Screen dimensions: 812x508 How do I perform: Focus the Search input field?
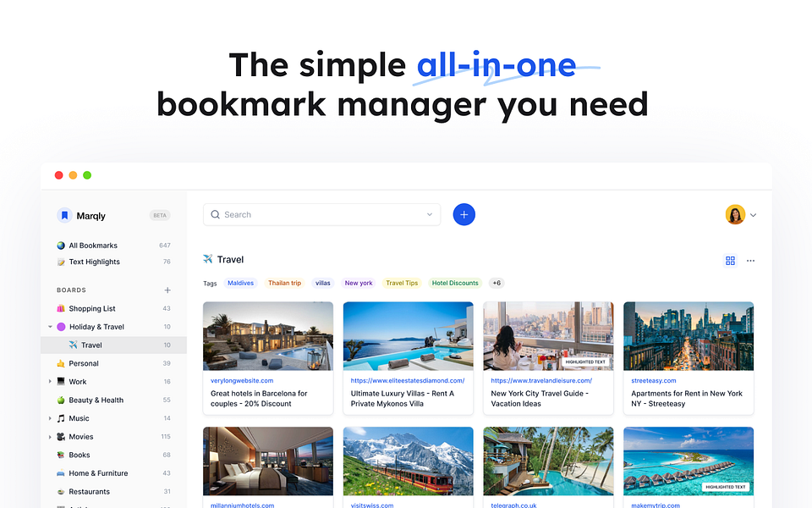click(x=321, y=214)
